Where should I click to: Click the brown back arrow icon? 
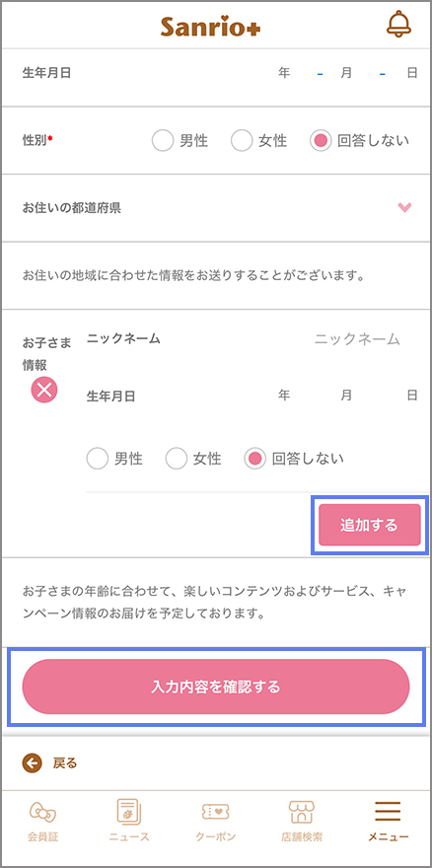[x=32, y=763]
